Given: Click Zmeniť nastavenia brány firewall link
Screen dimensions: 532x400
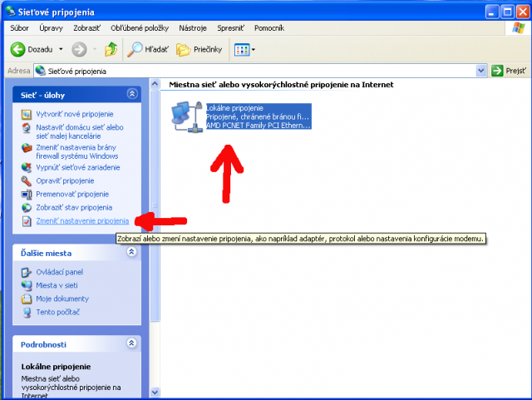Looking at the screenshot, I should point(77,152).
